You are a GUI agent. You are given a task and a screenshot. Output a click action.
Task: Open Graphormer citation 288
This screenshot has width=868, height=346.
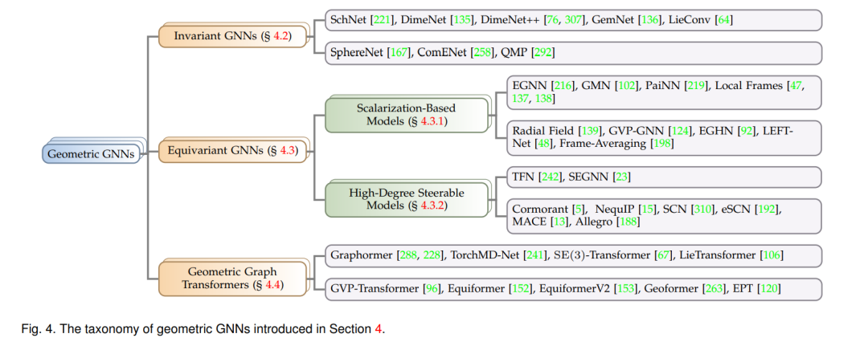pyautogui.click(x=408, y=254)
